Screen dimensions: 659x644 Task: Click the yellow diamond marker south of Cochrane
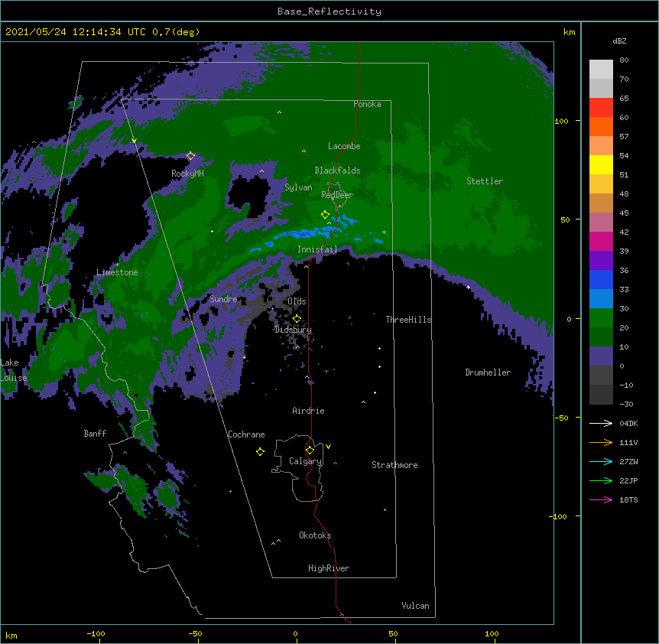coord(260,451)
